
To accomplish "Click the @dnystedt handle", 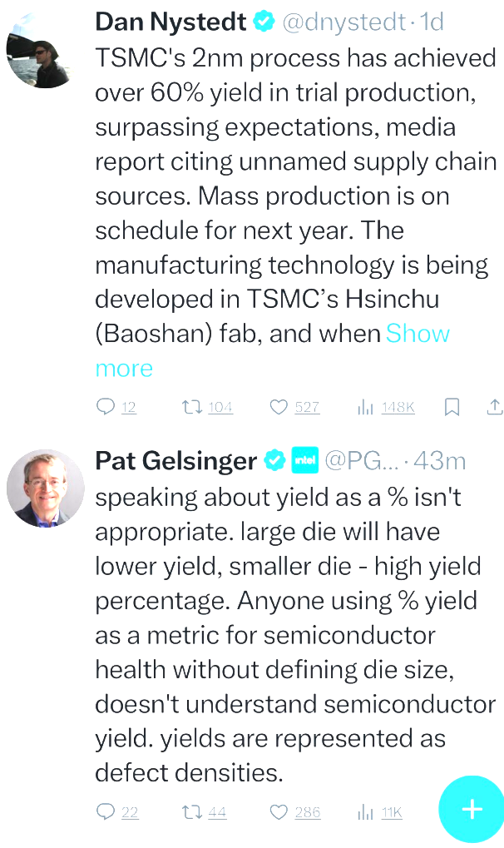I will click(x=345, y=22).
